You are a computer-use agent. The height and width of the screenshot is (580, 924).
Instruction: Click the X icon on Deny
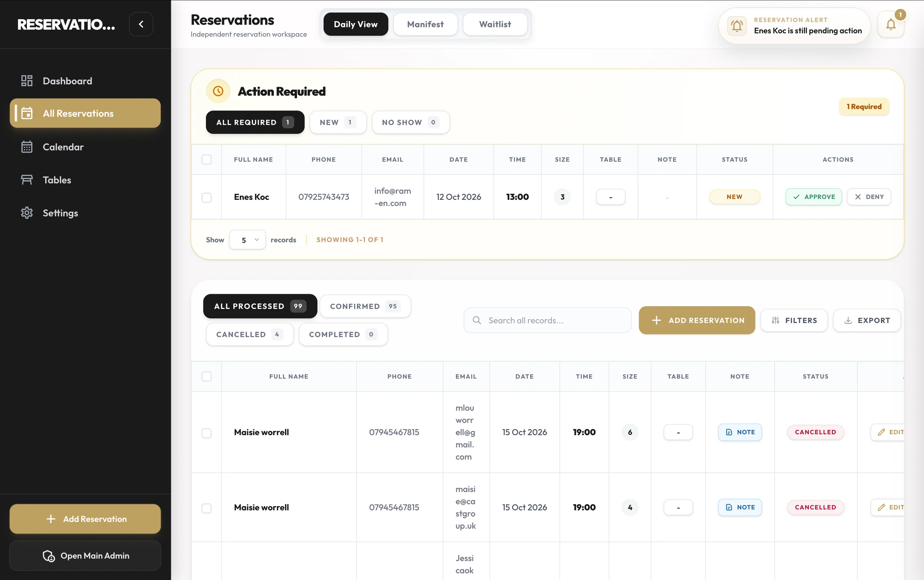point(858,197)
